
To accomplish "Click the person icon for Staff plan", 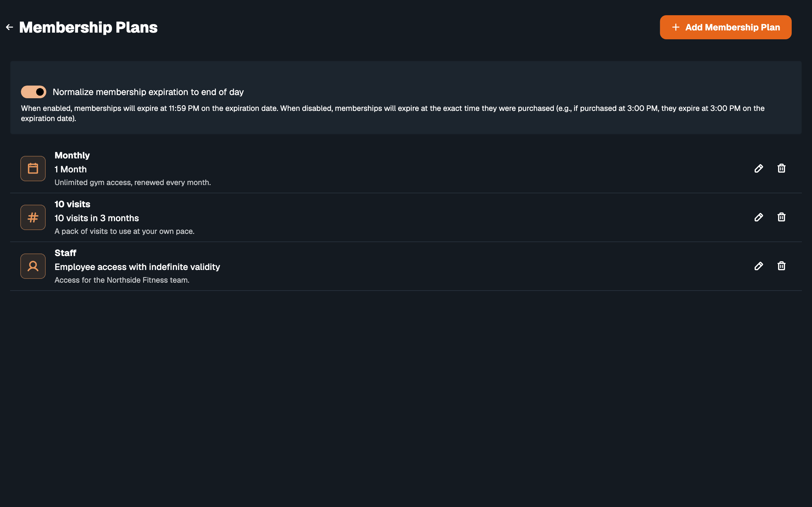I will [x=33, y=266].
